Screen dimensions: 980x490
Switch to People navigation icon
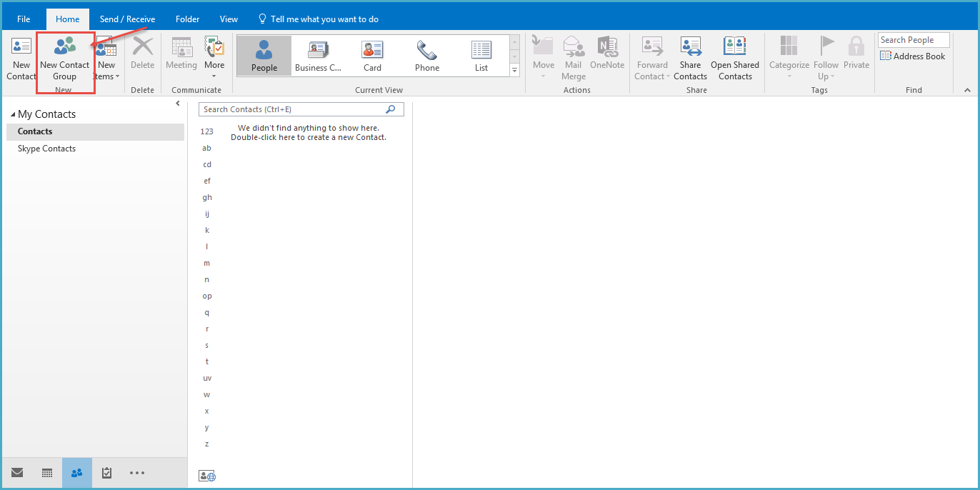point(77,473)
